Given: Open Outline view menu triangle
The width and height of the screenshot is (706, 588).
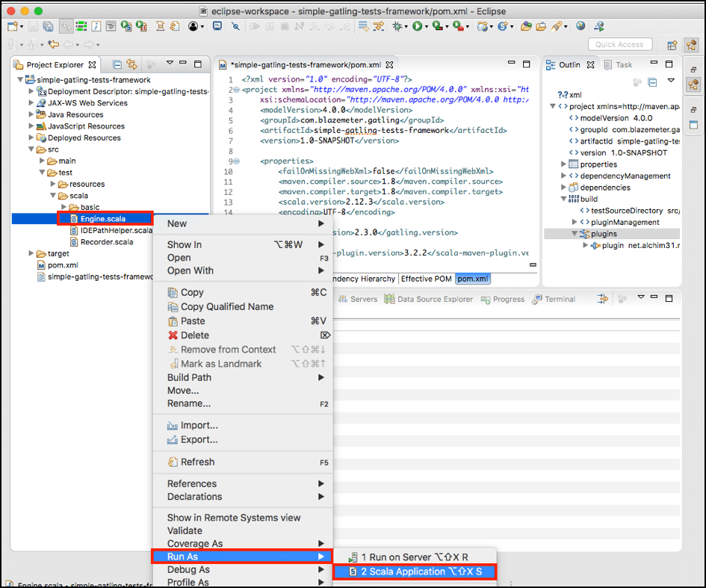Looking at the screenshot, I should coord(671,81).
